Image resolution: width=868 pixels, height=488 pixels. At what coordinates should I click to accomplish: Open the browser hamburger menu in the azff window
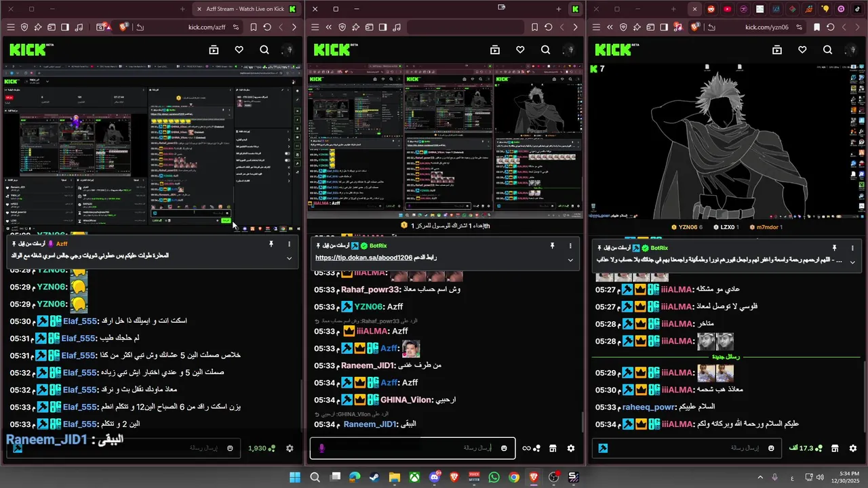pos(10,27)
